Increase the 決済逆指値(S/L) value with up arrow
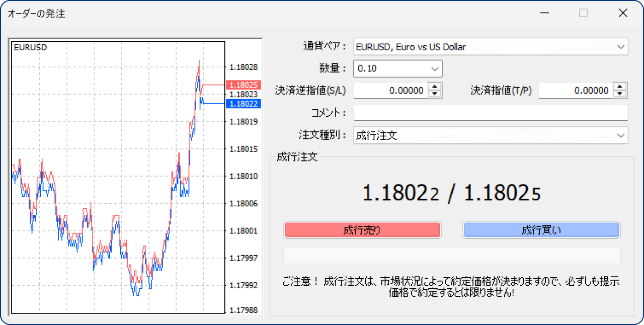The width and height of the screenshot is (644, 325). 435,88
